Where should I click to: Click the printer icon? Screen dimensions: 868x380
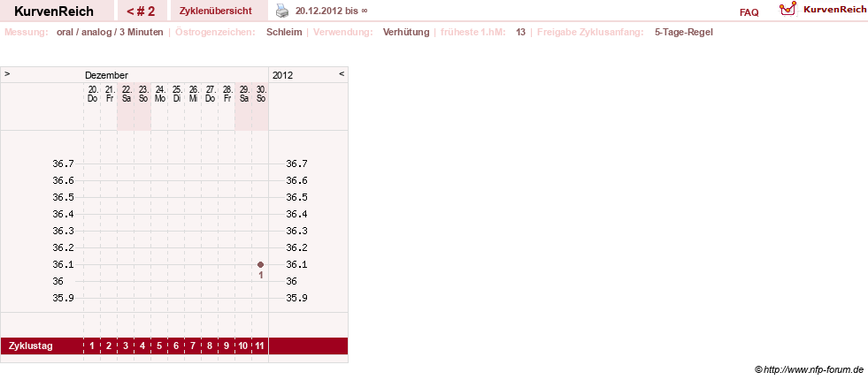(x=282, y=11)
